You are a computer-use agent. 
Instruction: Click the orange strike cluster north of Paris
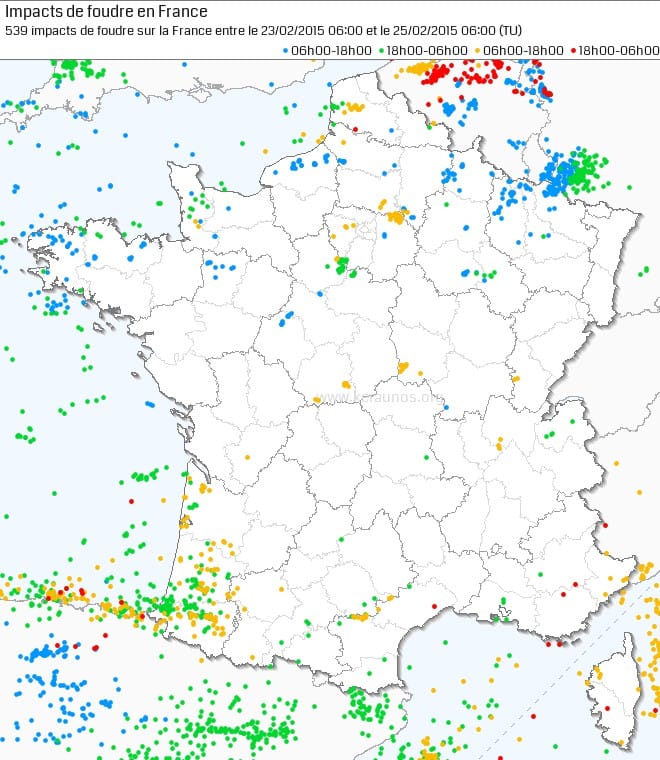point(396,215)
